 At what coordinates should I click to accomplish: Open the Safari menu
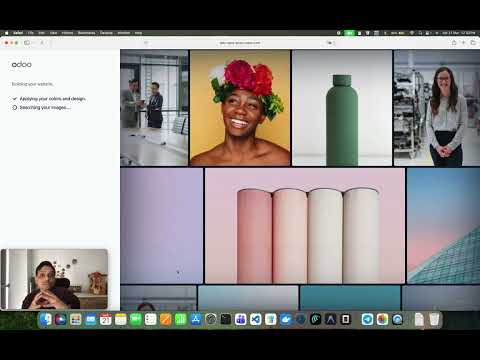(18, 33)
